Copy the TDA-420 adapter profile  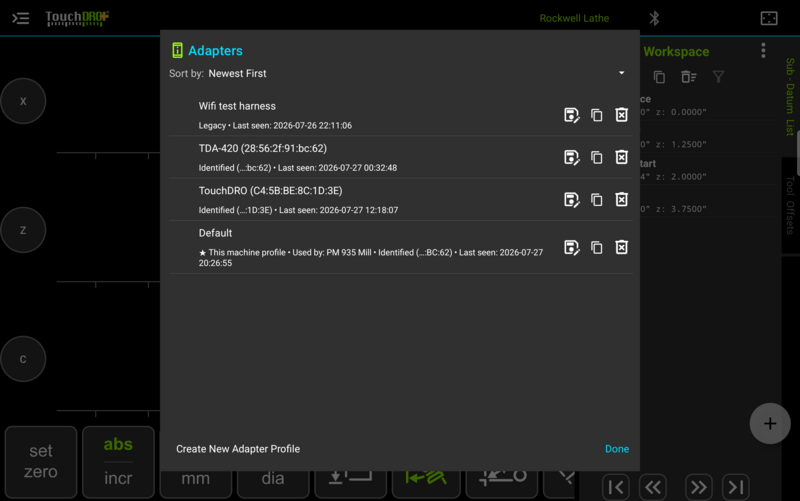click(596, 158)
